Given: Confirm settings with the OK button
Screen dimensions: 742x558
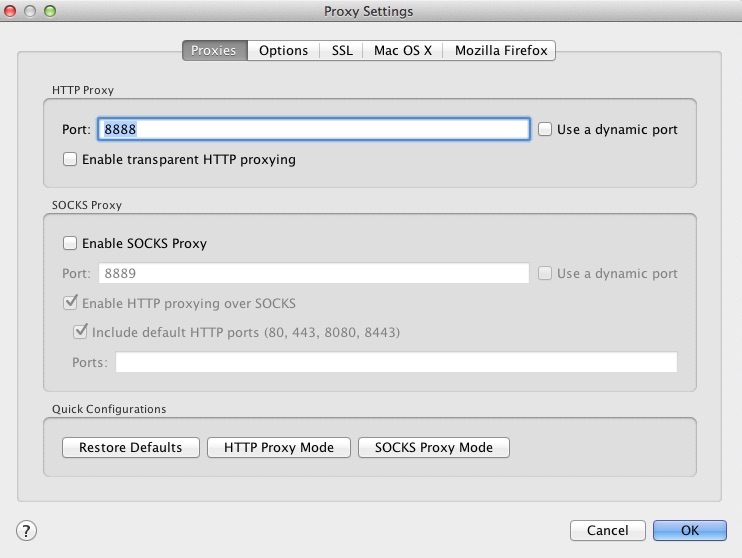Looking at the screenshot, I should tap(690, 530).
